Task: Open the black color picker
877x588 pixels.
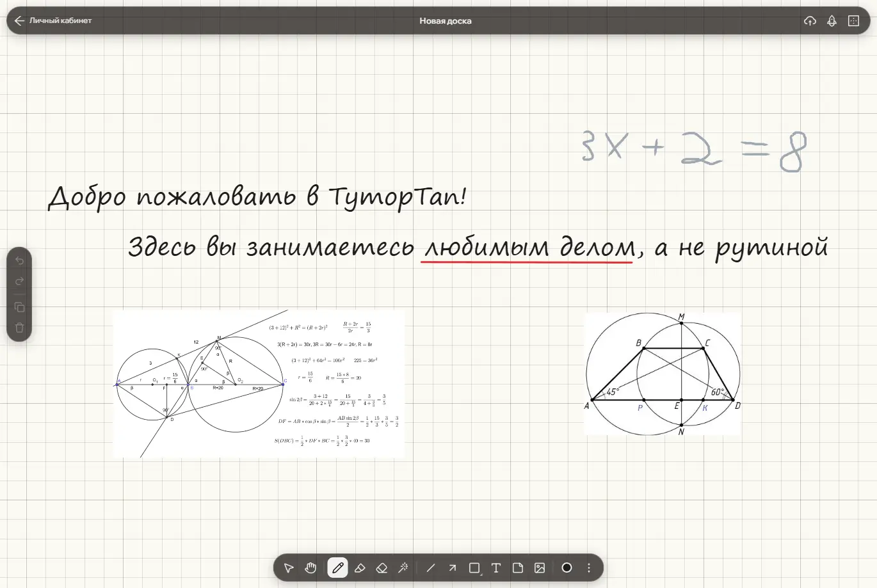Action: pyautogui.click(x=567, y=568)
